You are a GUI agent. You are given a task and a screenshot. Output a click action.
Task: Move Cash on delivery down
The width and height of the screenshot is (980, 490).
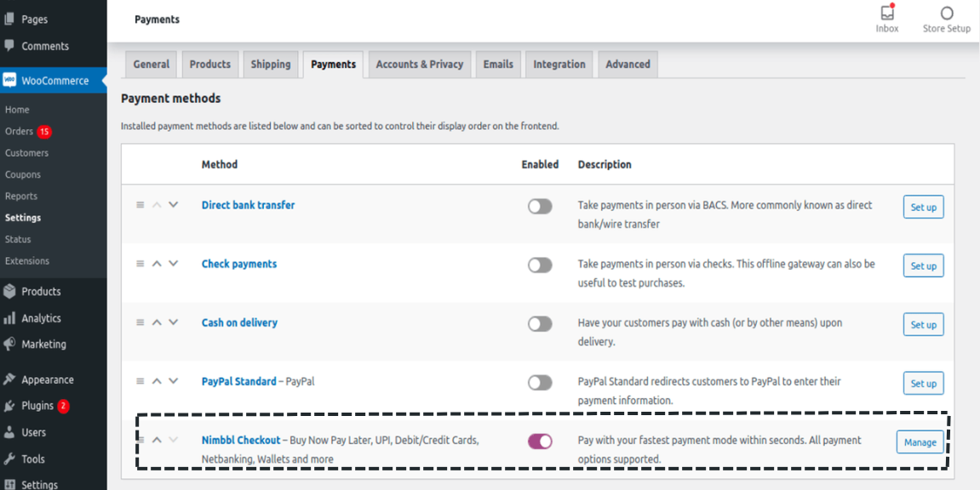pyautogui.click(x=174, y=322)
